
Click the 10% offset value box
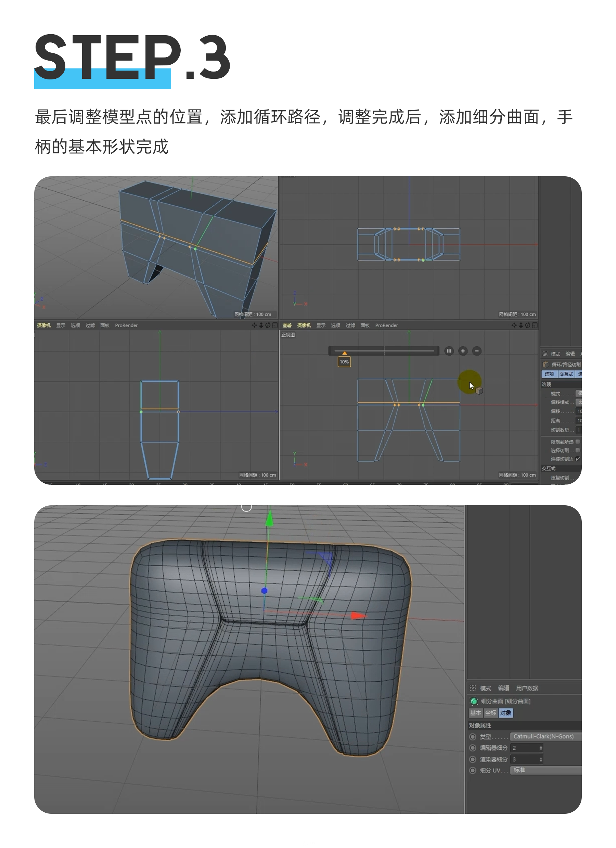(344, 362)
